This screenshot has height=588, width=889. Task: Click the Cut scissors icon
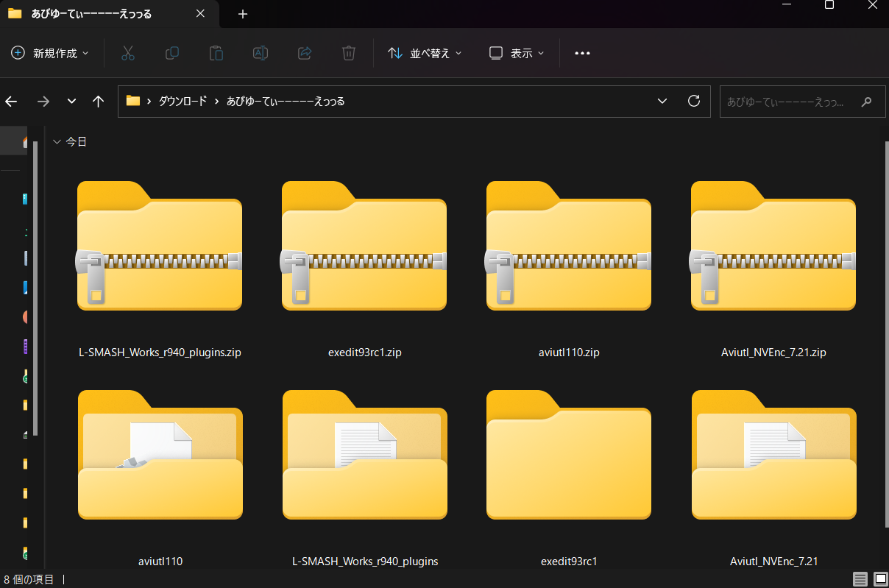click(x=127, y=52)
